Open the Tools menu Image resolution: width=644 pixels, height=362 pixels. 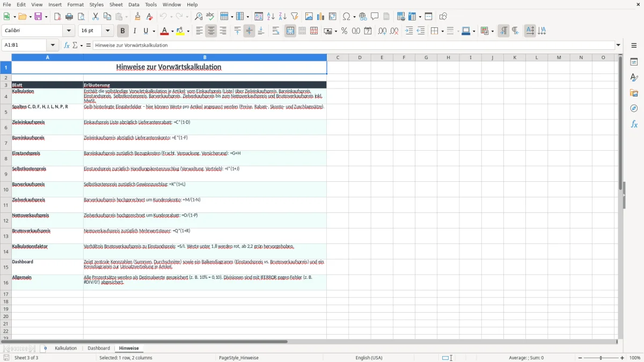(151, 4)
